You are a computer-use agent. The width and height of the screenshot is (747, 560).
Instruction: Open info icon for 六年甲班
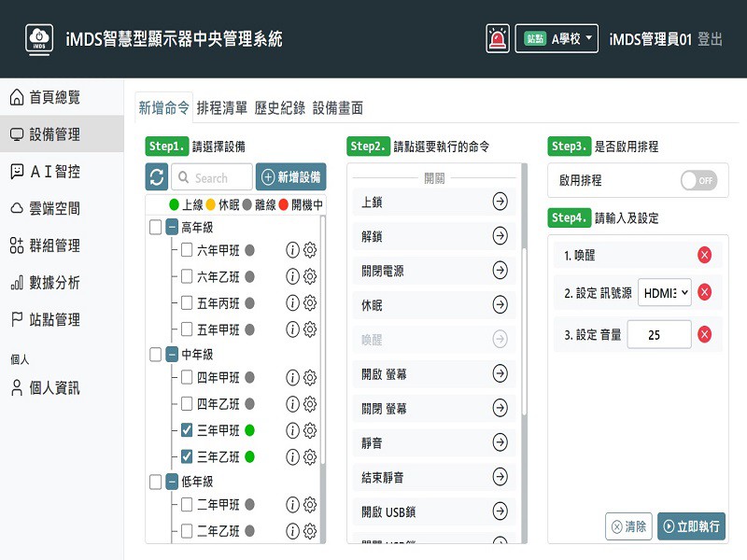coord(292,250)
